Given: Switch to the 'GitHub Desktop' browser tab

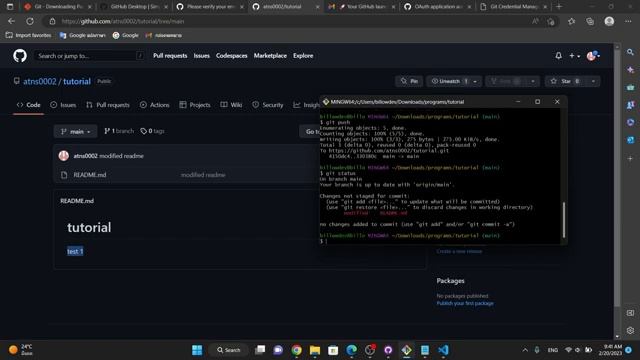Looking at the screenshot, I should click(x=134, y=7).
